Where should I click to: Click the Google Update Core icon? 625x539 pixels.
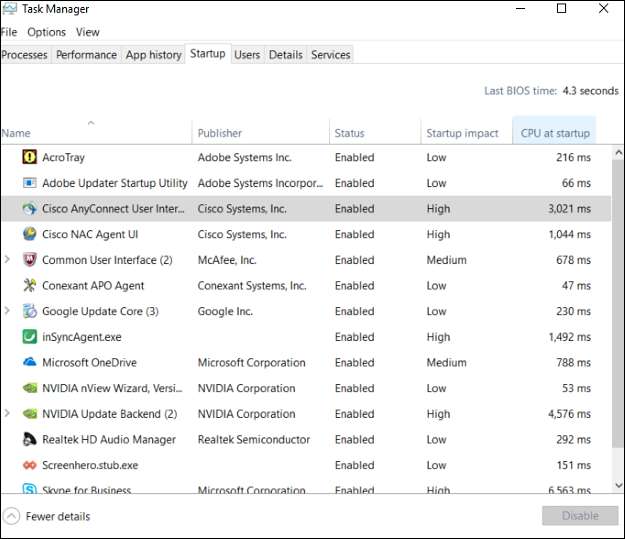pos(29,311)
